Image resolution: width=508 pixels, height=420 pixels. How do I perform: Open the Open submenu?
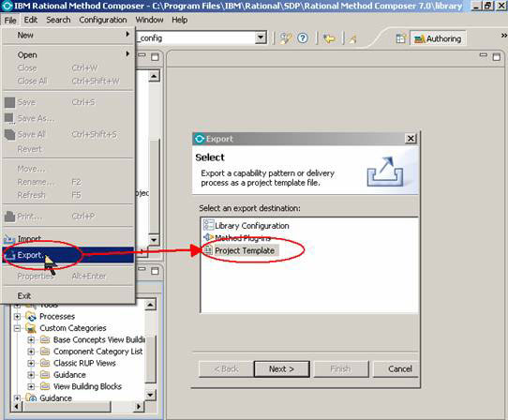coord(68,54)
